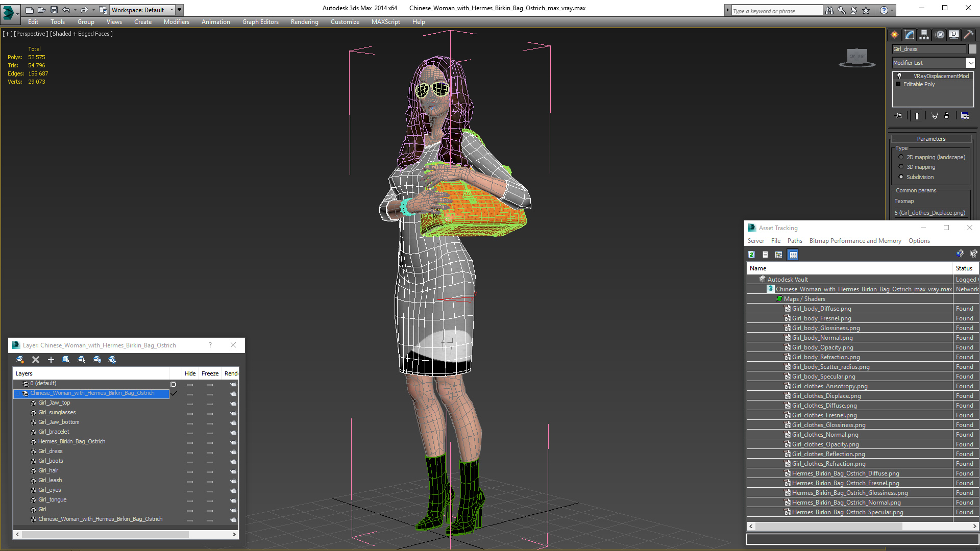Click the Redo arrow icon
Screen dimensions: 980x551
coord(84,10)
